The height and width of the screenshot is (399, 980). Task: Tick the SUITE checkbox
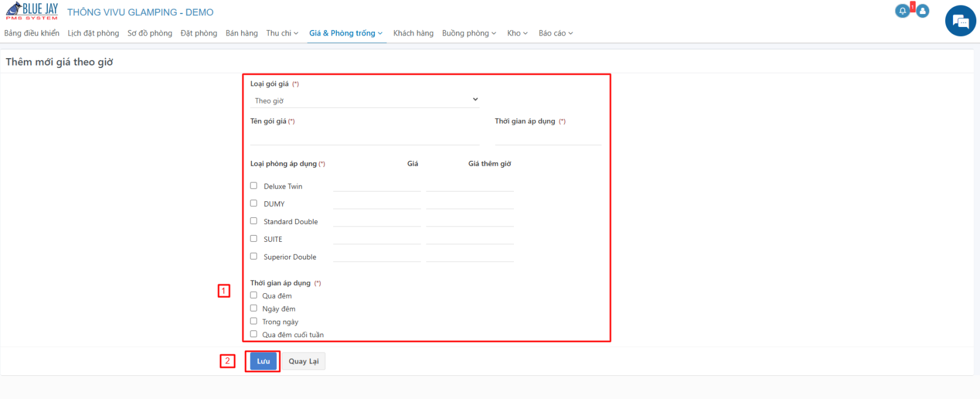coord(254,239)
